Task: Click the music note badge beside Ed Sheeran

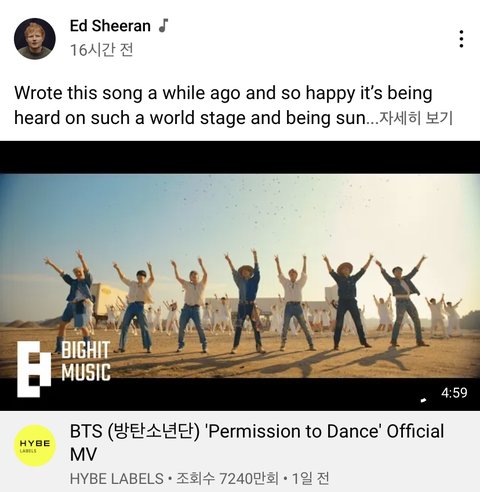Action: [163, 26]
